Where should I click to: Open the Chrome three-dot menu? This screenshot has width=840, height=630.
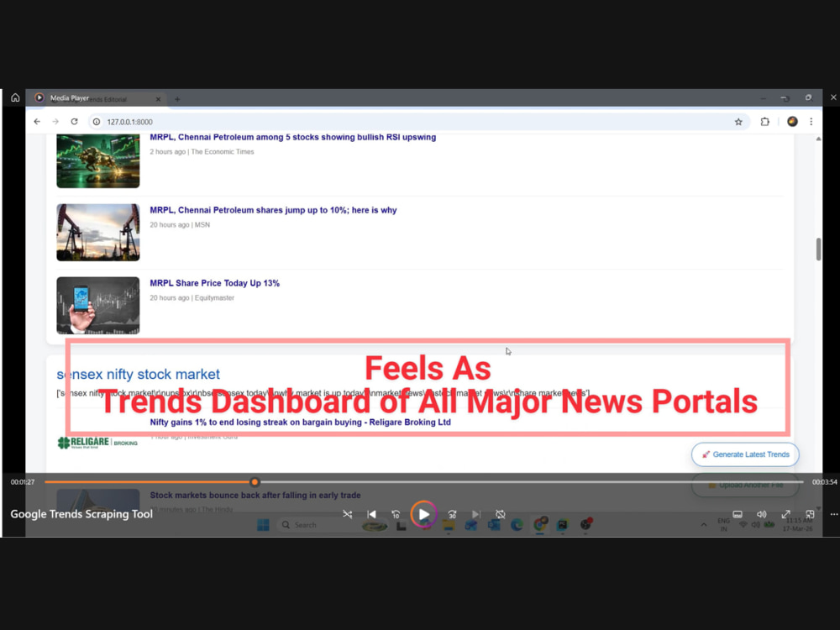(x=811, y=122)
